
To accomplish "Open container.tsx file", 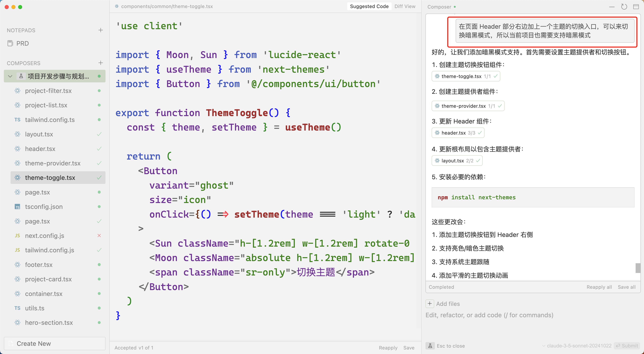I will [58, 294].
